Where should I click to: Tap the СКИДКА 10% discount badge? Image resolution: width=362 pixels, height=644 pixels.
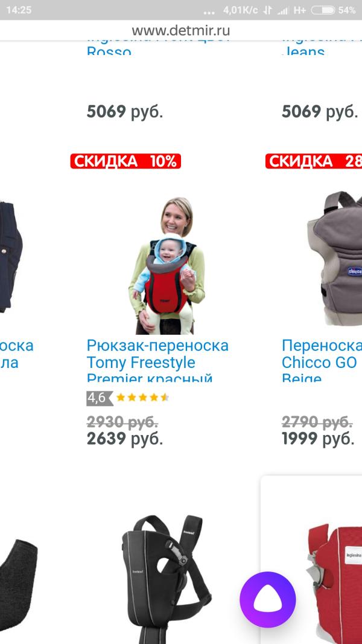[125, 161]
